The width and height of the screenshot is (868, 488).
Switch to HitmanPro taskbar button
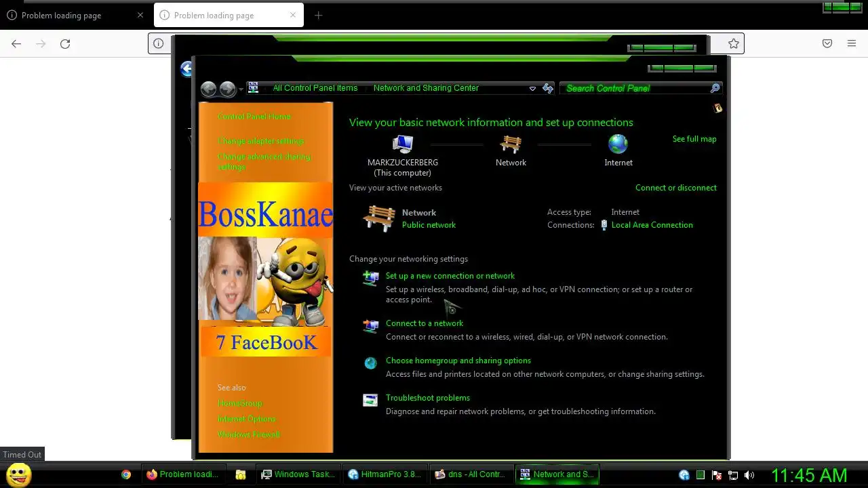385,474
